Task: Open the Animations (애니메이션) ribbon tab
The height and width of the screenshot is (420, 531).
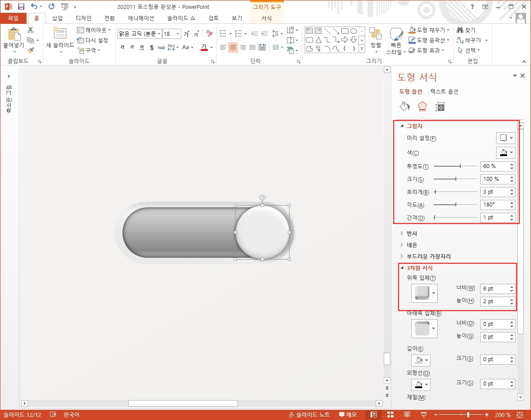Action: point(141,18)
